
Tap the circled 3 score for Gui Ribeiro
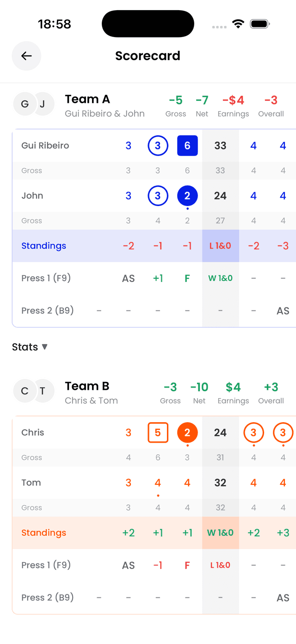coord(158,145)
